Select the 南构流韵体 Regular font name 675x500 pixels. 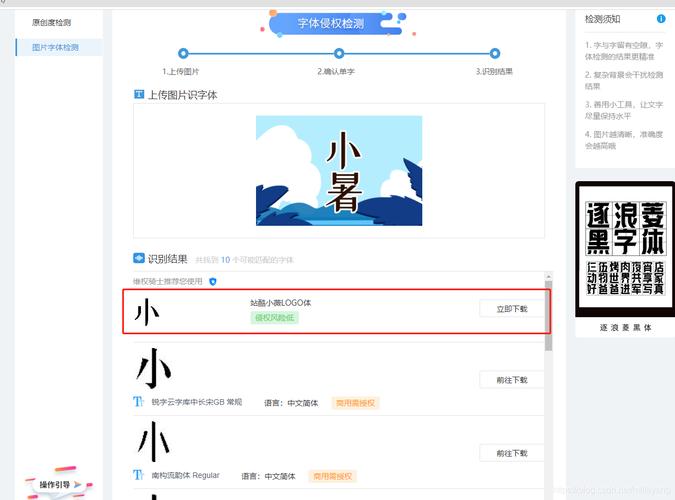(x=185, y=475)
